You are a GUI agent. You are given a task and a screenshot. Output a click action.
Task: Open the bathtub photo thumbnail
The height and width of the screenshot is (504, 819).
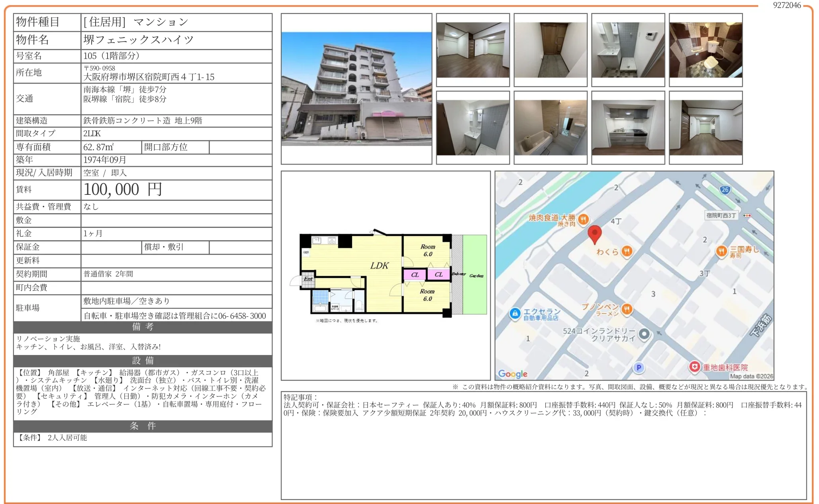pyautogui.click(x=550, y=127)
